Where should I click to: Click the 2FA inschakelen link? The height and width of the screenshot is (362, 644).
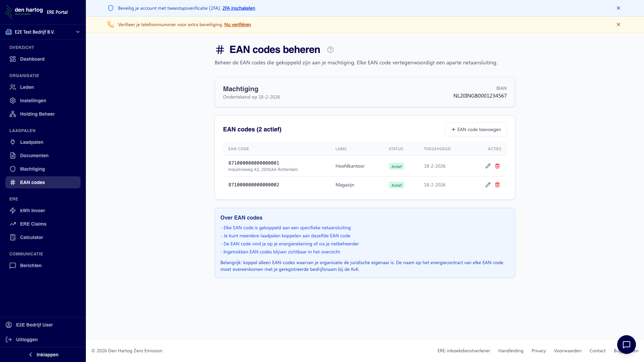click(x=238, y=8)
